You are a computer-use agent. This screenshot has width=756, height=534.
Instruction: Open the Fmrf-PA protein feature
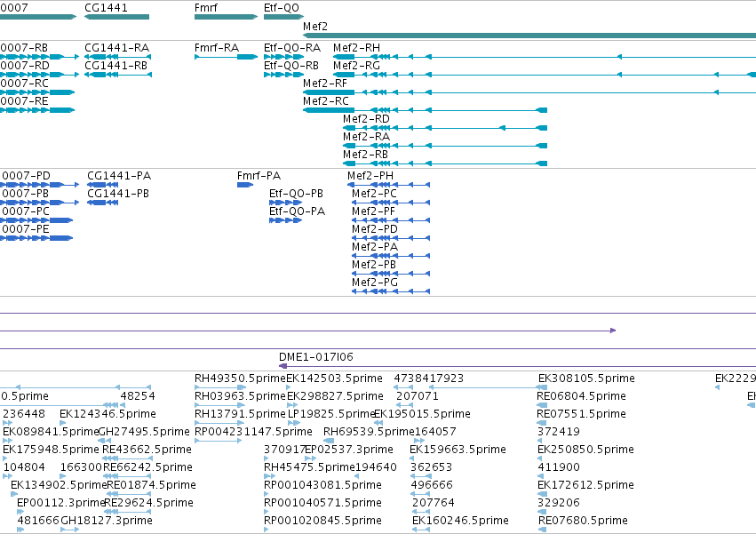[245, 185]
